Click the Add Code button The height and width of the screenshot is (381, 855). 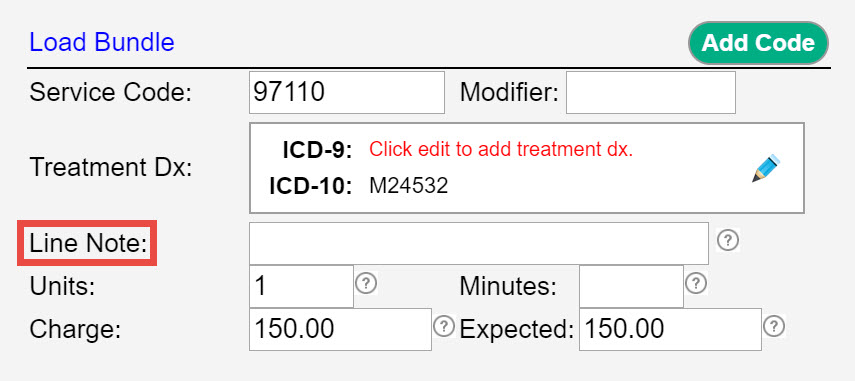(x=758, y=43)
